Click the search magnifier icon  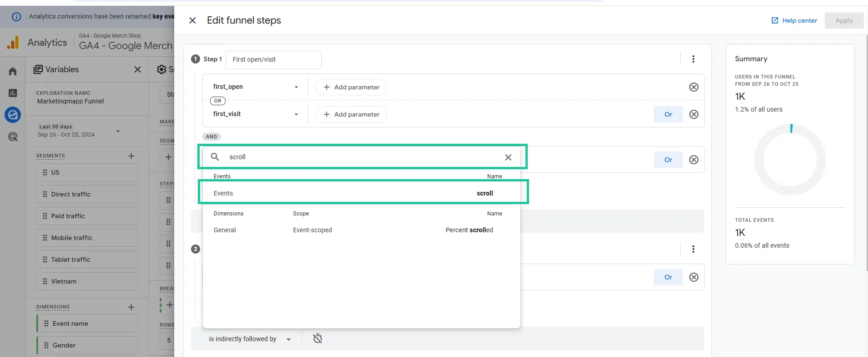click(215, 156)
